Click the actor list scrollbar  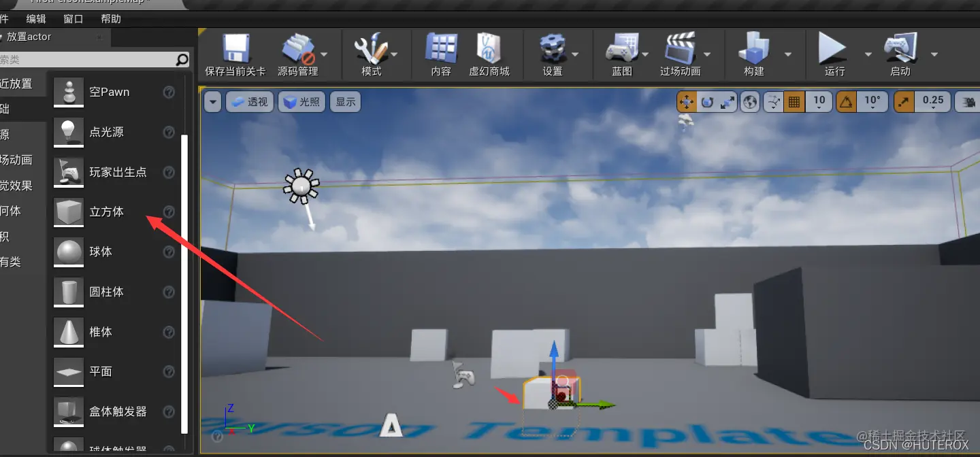184,284
